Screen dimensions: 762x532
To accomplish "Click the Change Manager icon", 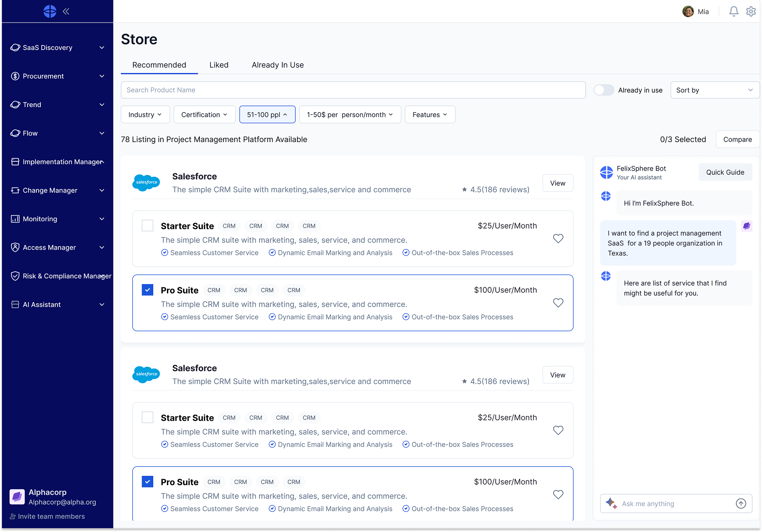I will point(15,190).
